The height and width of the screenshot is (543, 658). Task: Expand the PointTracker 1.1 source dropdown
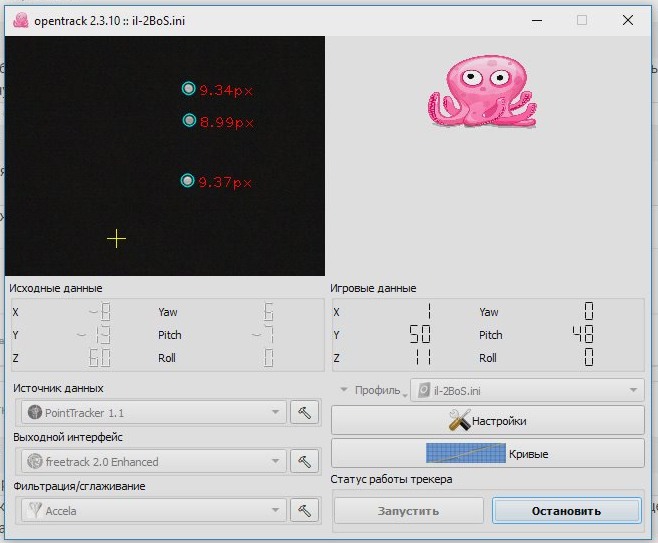(x=154, y=412)
